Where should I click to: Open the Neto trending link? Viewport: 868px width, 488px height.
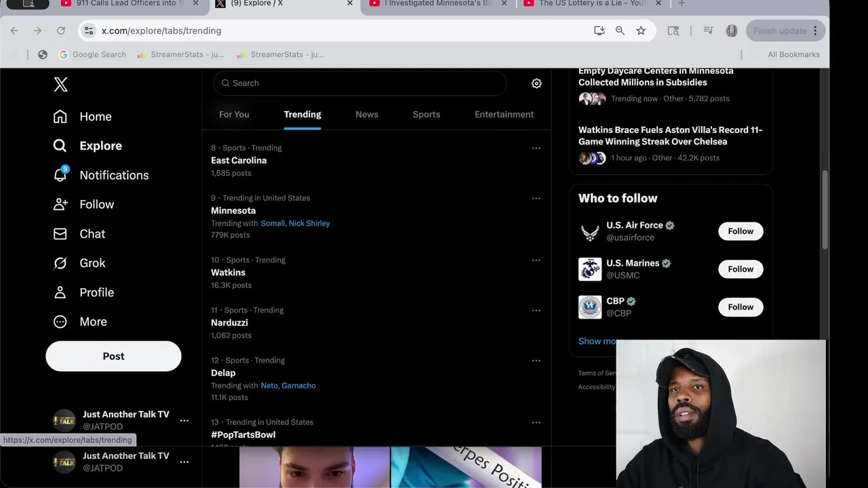point(269,386)
